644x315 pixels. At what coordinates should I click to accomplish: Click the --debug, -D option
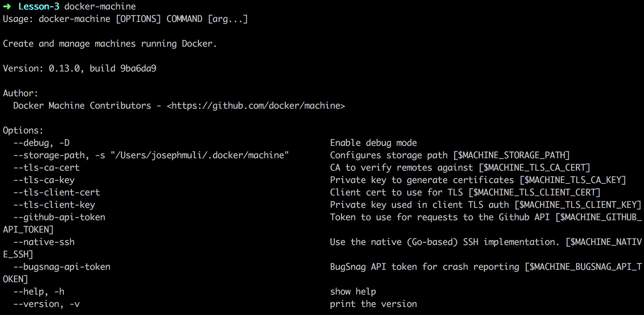[41, 143]
